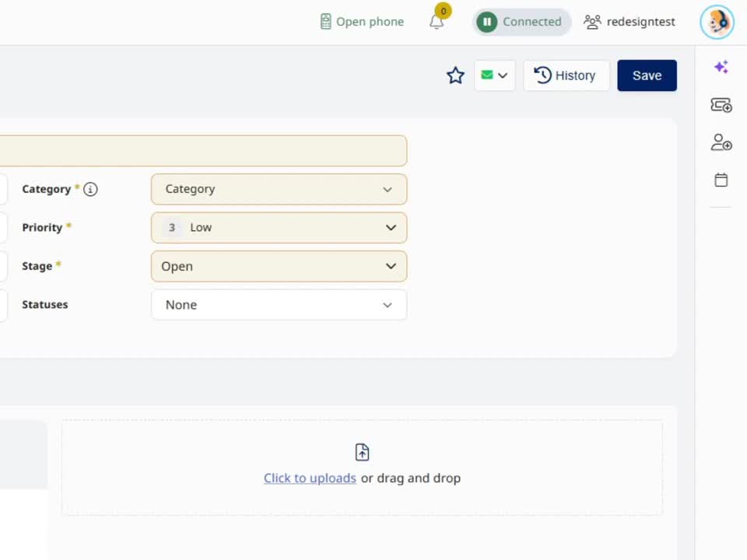Open the Stage dropdown showing Open
The width and height of the screenshot is (747, 560).
[279, 266]
